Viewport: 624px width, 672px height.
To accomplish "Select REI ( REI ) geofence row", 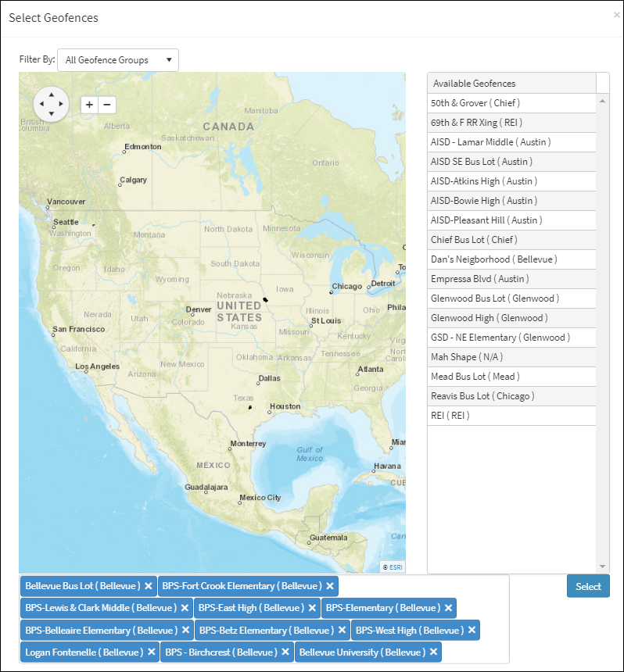I will point(511,416).
